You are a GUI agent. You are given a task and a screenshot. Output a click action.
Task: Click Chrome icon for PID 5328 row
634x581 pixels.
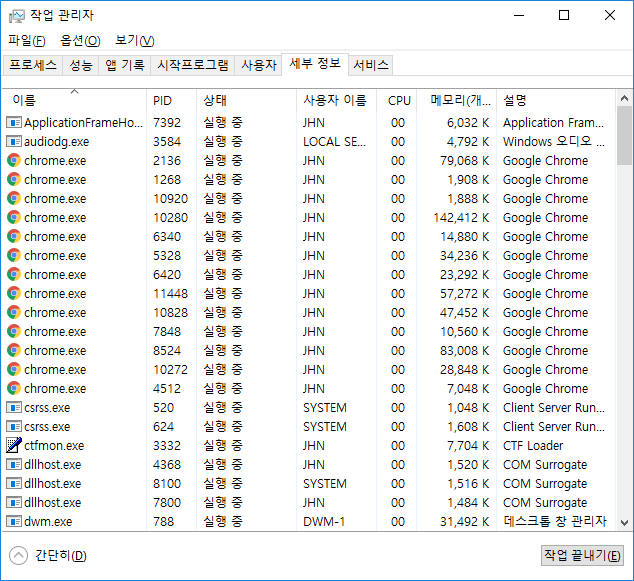pyautogui.click(x=14, y=255)
